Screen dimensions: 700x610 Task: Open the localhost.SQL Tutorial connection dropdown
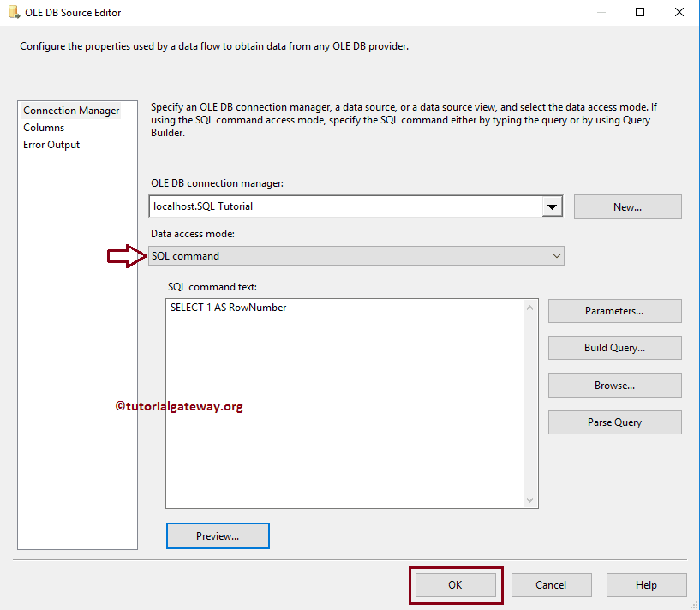pos(553,206)
